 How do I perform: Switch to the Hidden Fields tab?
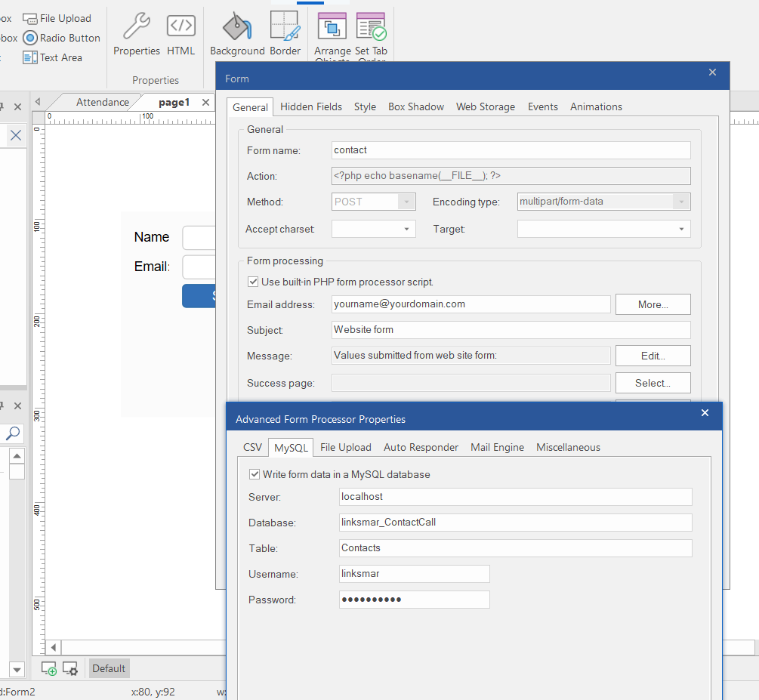point(311,106)
